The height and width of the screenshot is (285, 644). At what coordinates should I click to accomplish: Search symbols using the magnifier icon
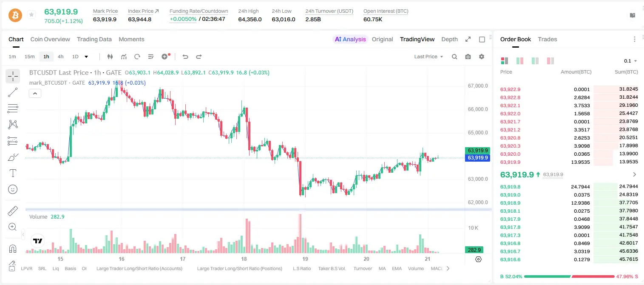(454, 57)
